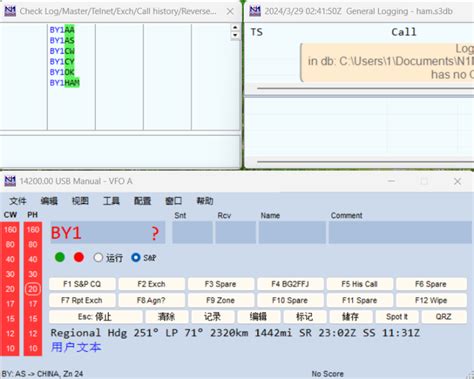The height and width of the screenshot is (379, 474).
Task: Select CW 40 band button
Action: pyautogui.click(x=10, y=259)
